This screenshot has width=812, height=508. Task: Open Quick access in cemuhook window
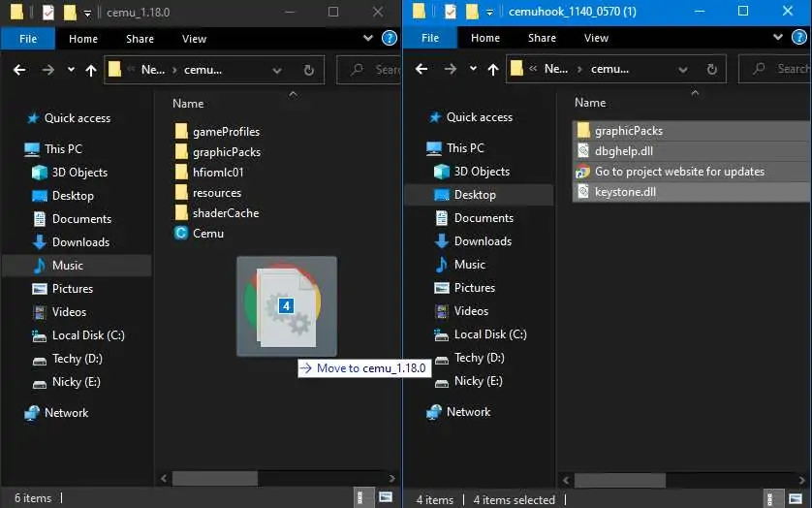(x=471, y=117)
